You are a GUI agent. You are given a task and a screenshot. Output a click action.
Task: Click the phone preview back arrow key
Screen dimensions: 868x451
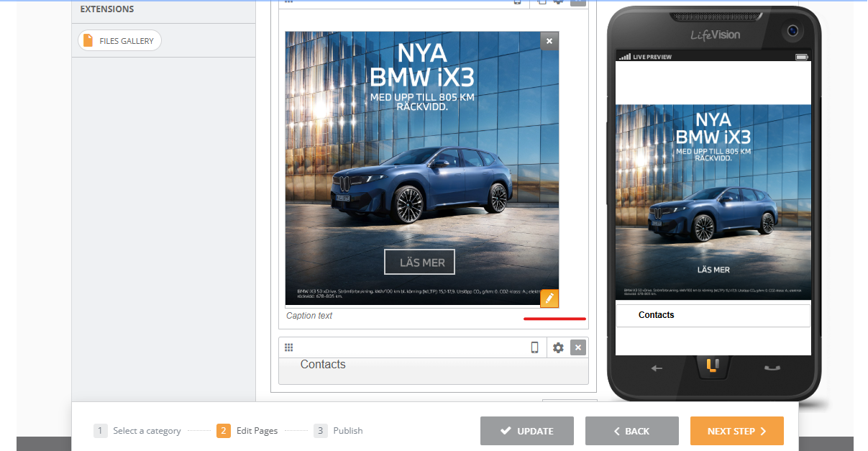coord(657,368)
